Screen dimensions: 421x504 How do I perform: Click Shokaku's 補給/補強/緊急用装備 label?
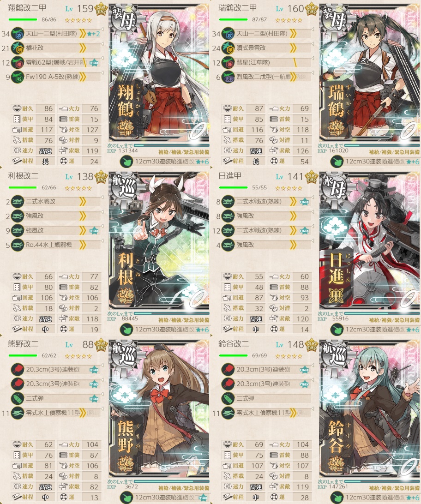[184, 152]
